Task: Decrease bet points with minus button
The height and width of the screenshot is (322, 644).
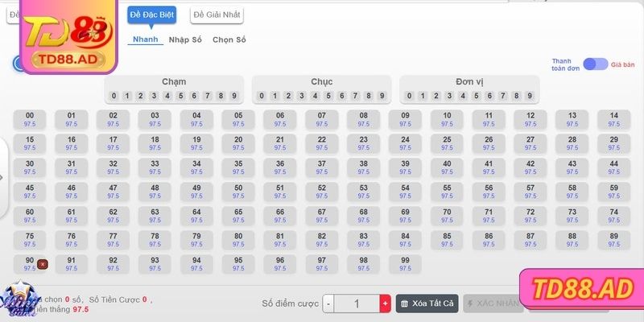Action: pos(328,303)
